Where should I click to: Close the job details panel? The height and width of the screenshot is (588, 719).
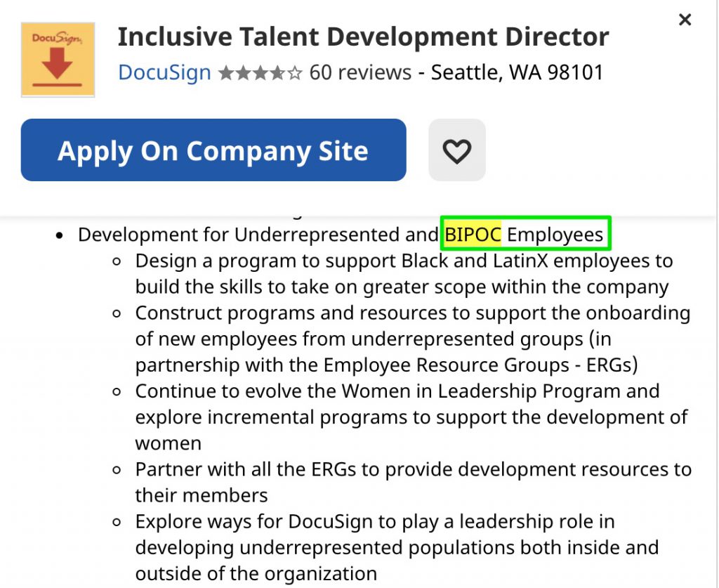pyautogui.click(x=685, y=20)
